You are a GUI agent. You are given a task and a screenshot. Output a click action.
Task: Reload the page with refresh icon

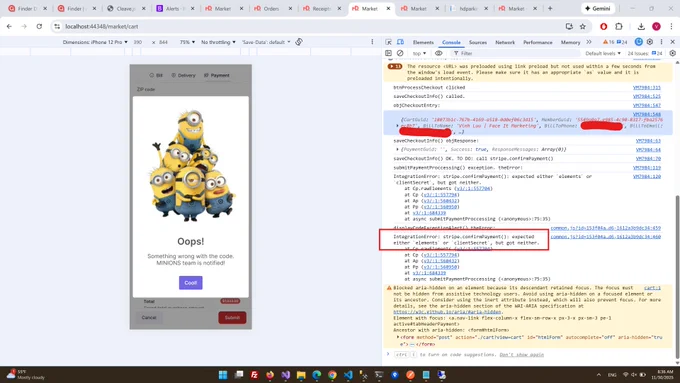coord(39,26)
